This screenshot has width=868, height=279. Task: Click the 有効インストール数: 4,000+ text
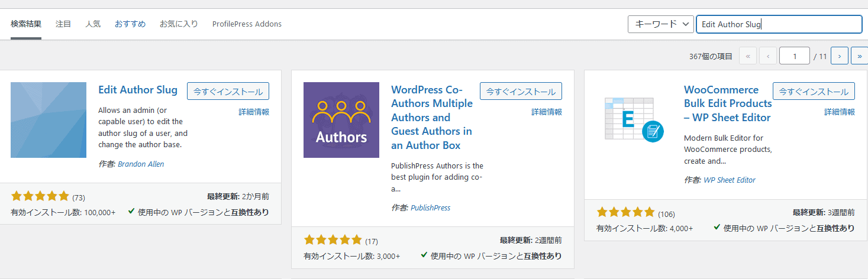(645, 228)
